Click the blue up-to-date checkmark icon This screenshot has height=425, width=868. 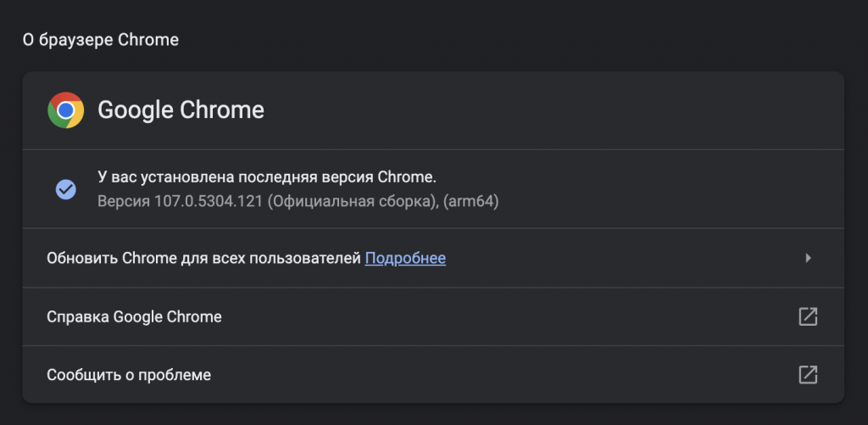pos(65,189)
